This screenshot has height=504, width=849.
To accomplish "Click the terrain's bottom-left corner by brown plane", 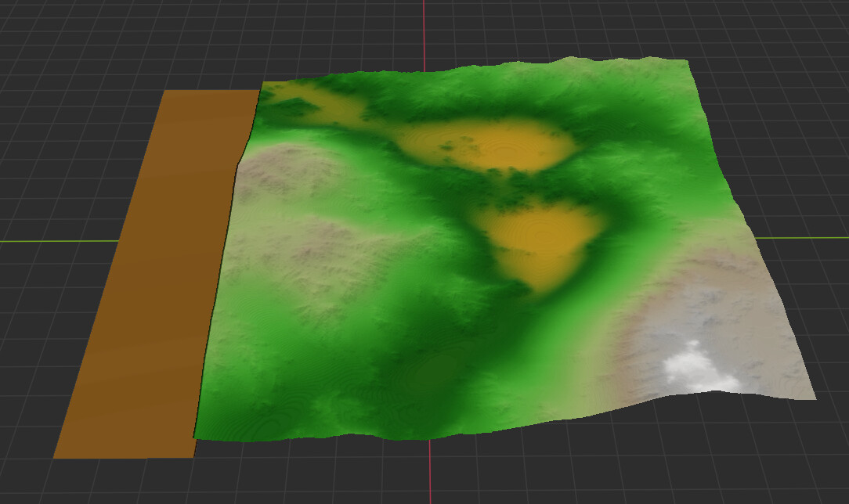I will 196,435.
